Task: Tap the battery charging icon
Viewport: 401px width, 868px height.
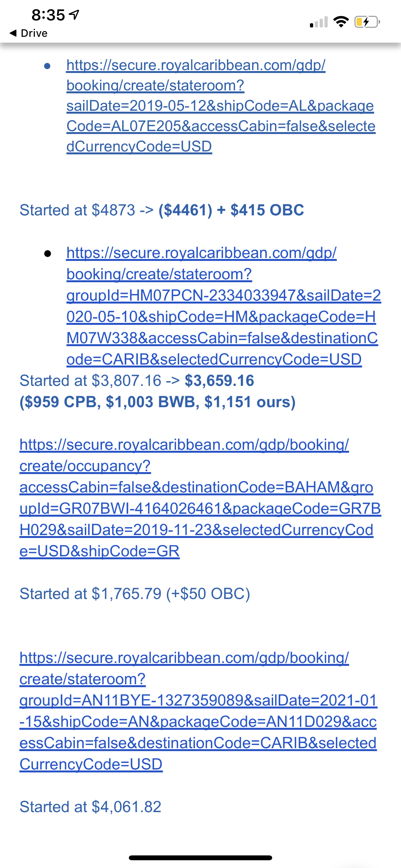Action: point(367,22)
